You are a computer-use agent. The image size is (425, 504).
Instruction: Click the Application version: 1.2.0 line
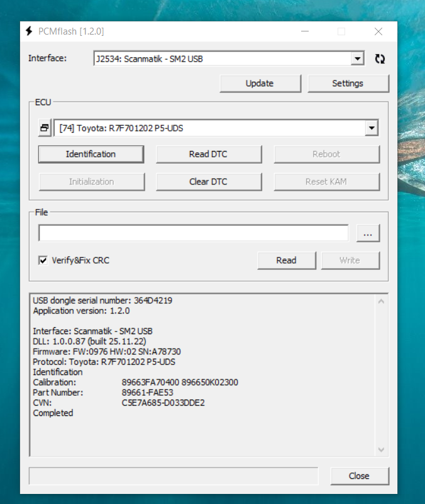pyautogui.click(x=81, y=311)
